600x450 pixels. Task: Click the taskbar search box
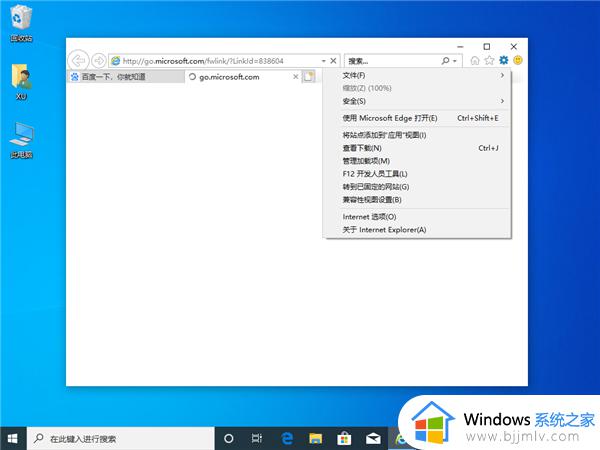point(121,439)
